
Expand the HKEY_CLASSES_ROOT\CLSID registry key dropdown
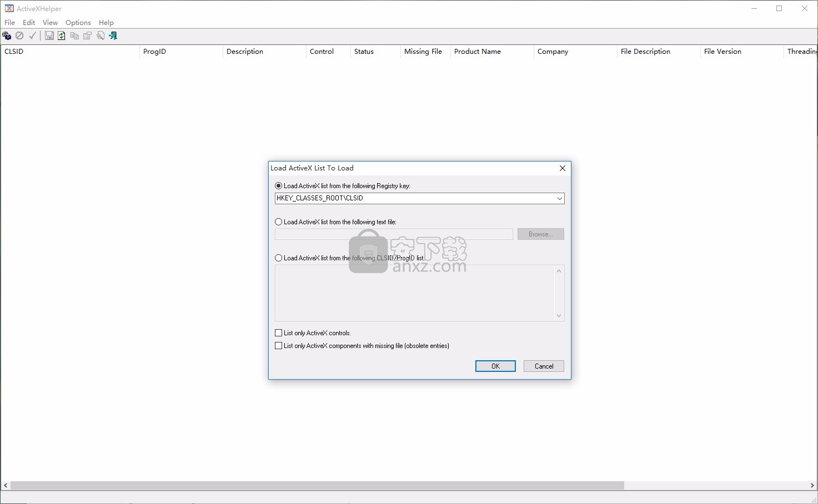tap(559, 198)
